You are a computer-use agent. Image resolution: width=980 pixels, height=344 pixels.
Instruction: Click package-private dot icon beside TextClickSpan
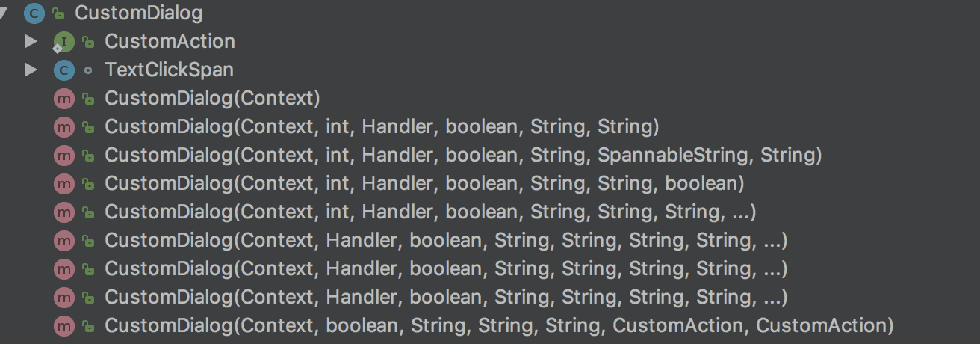click(88, 70)
